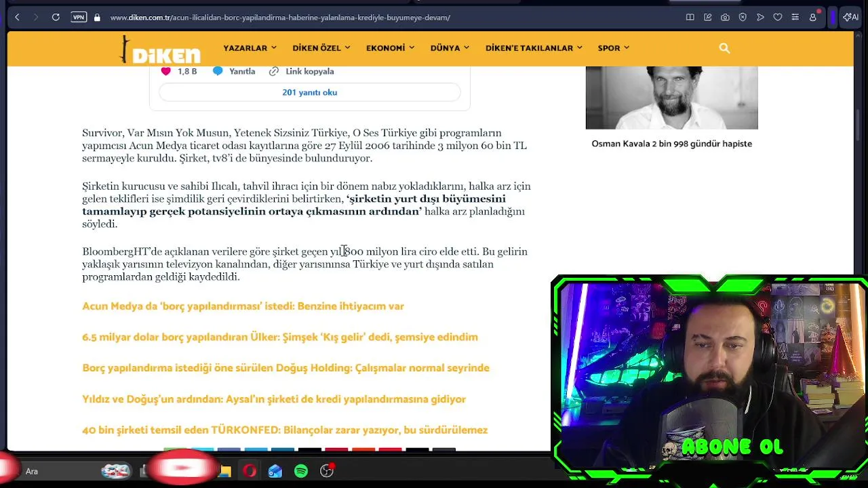Expand the SPOR menu
Image resolution: width=868 pixels, height=488 pixels.
point(613,48)
